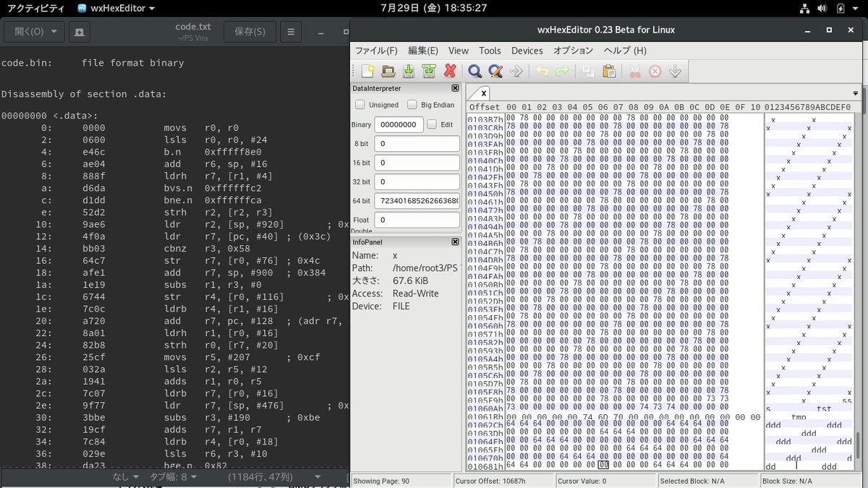This screenshot has width=868, height=488.
Task: Open the ヘルプ (H) menu
Action: [x=625, y=51]
